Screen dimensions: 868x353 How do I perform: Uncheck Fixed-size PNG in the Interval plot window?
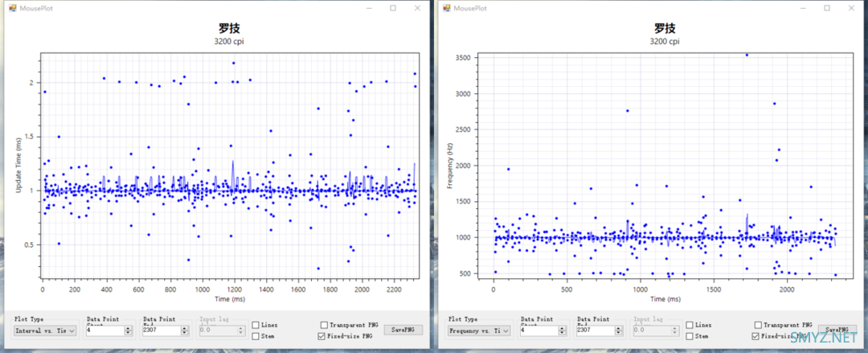tap(321, 336)
